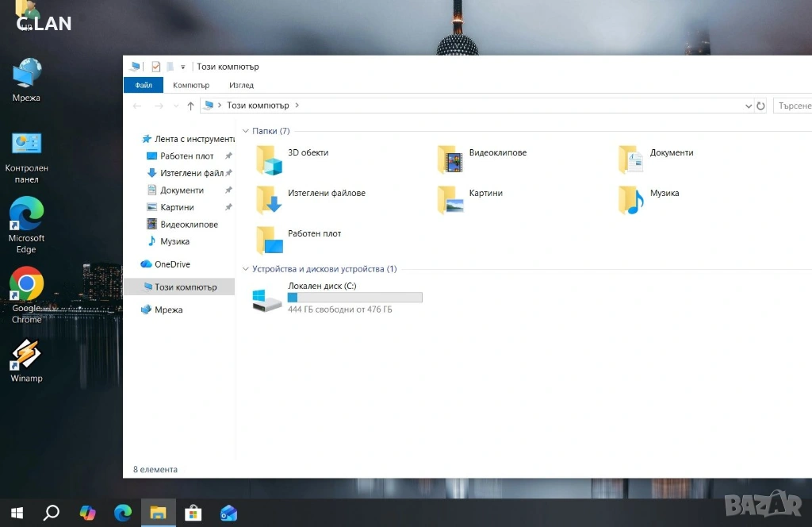Select OneDrive in the navigation pane
Viewport: 812px width, 527px height.
pyautogui.click(x=171, y=264)
